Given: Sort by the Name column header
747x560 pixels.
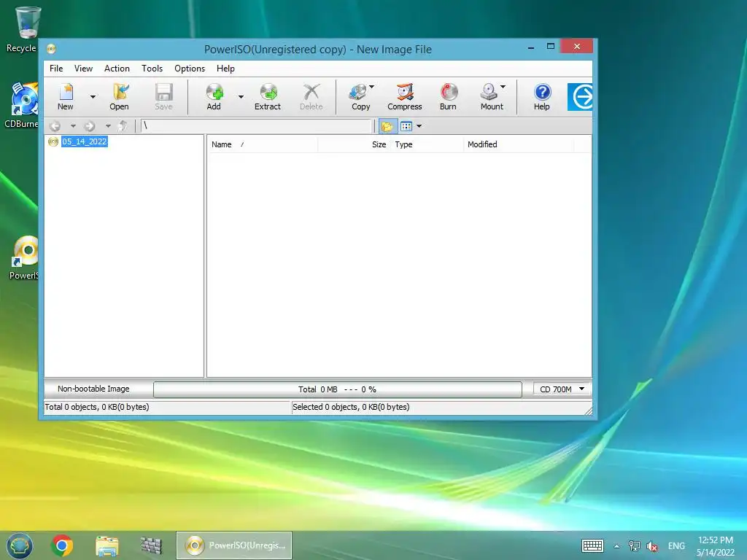Looking at the screenshot, I should pyautogui.click(x=263, y=144).
